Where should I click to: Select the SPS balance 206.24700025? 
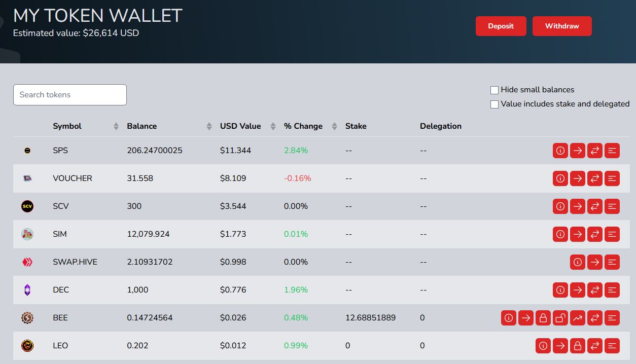(x=155, y=151)
